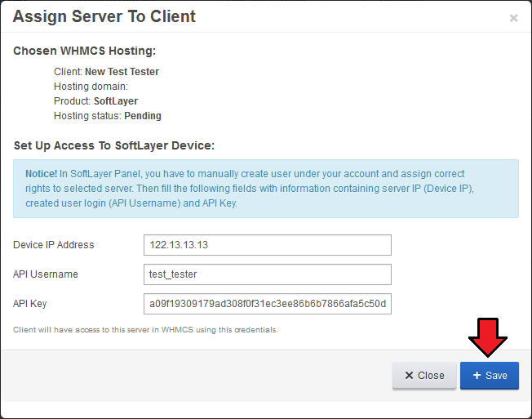The image size is (532, 419).
Task: Click the Hosting domain label
Action: click(91, 87)
